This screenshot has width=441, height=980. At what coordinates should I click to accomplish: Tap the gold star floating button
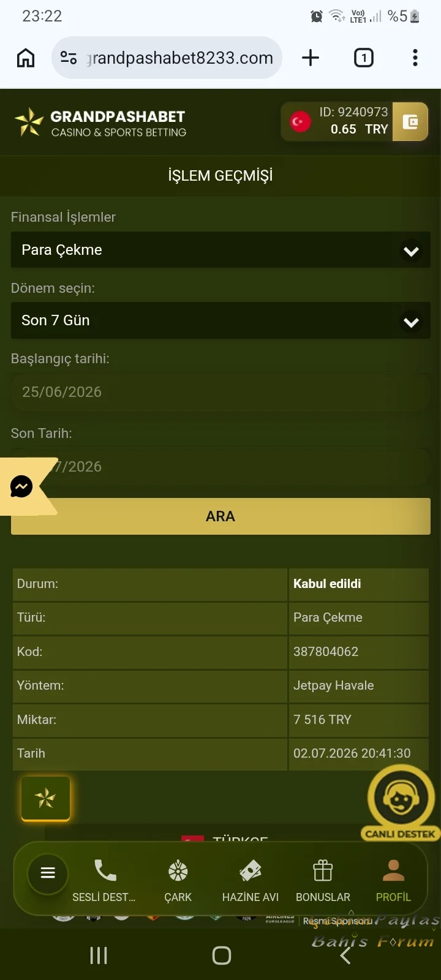[45, 798]
